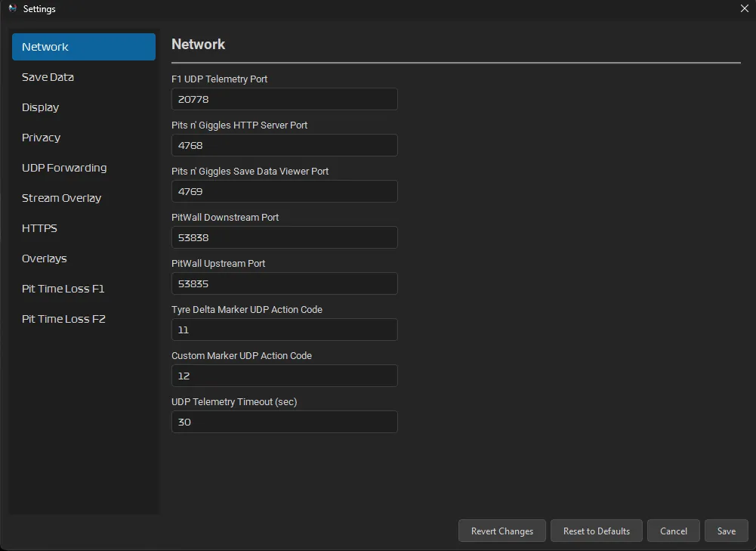Edit the F1 UDP Telemetry Port field
Screen dimensions: 756x551
click(x=284, y=99)
